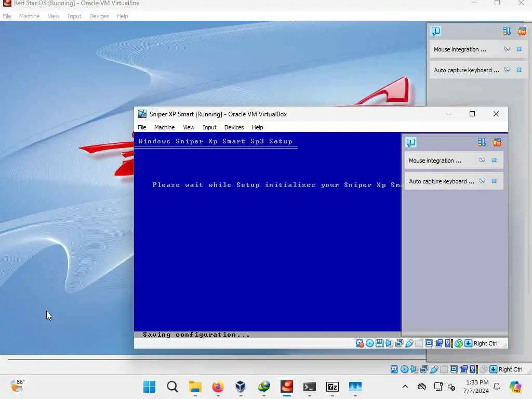This screenshot has height=399, width=532.
Task: Delete all notifications in Red Star OS panel
Action: click(x=522, y=31)
